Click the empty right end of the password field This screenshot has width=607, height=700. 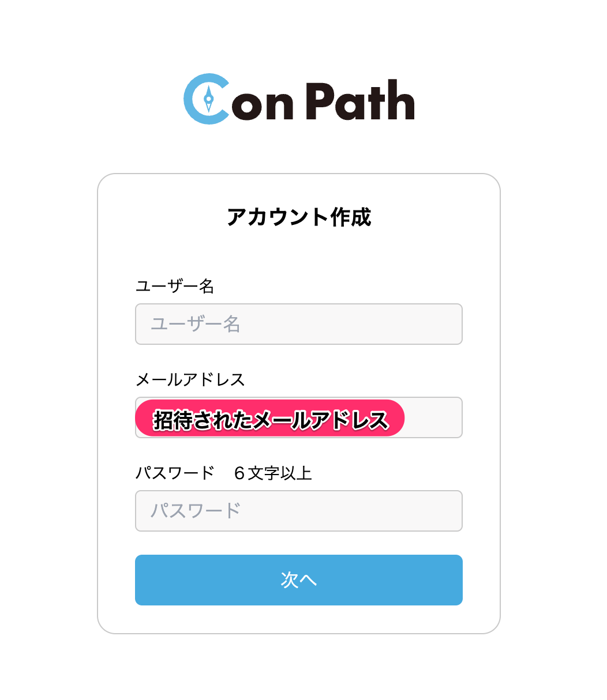coord(427,511)
